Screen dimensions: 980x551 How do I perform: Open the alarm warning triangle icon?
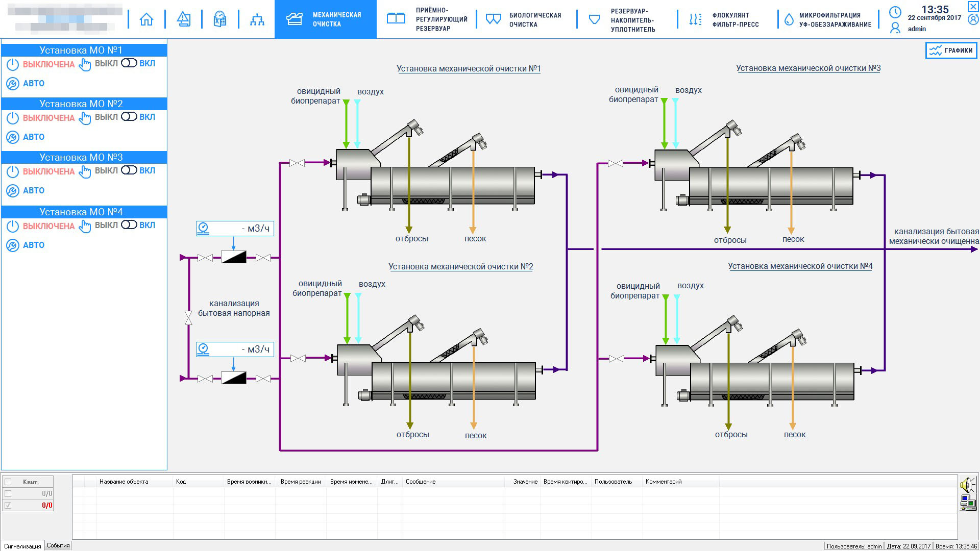click(x=184, y=19)
